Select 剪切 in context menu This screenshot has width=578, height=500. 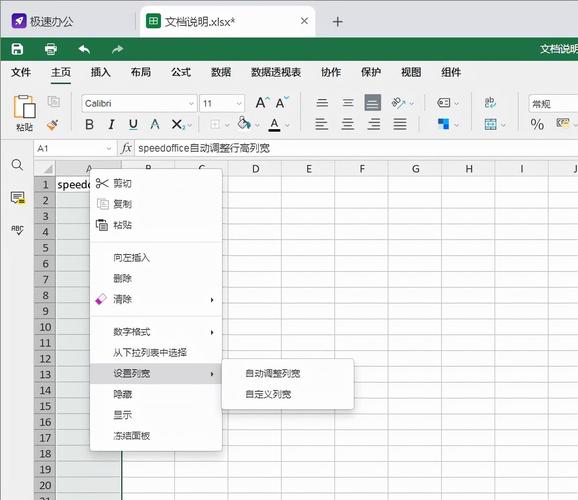156,183
